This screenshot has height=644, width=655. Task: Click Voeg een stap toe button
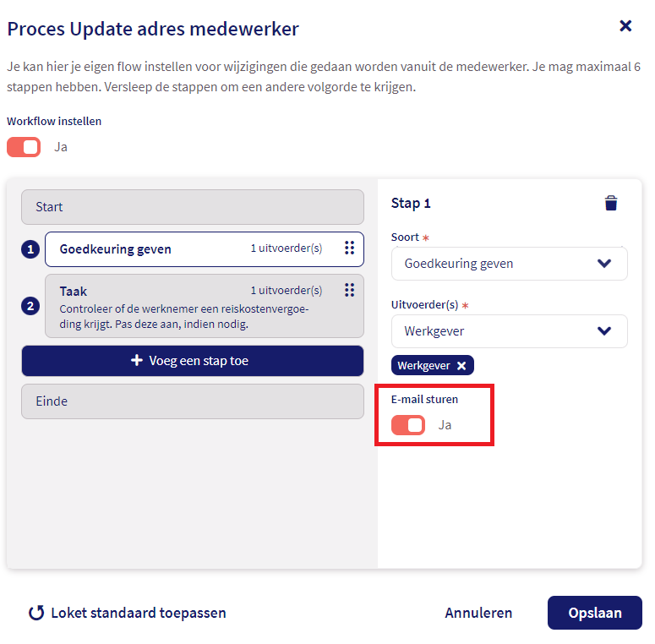tap(193, 361)
